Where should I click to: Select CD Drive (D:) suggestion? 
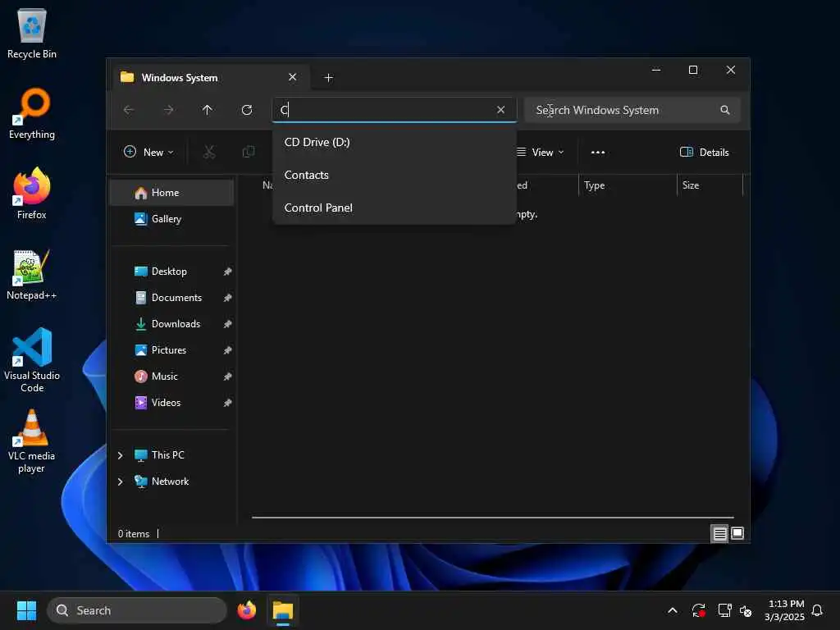395,142
